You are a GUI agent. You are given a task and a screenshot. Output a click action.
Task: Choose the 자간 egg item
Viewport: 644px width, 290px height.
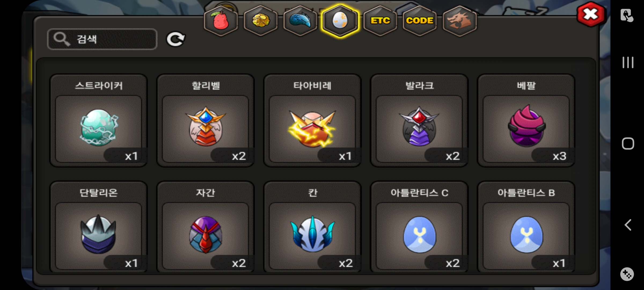(x=206, y=227)
